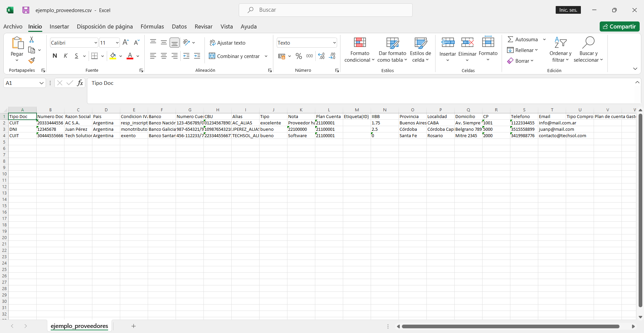Click the Autosuma button
Viewport: 644px width, 333px height.
[523, 40]
